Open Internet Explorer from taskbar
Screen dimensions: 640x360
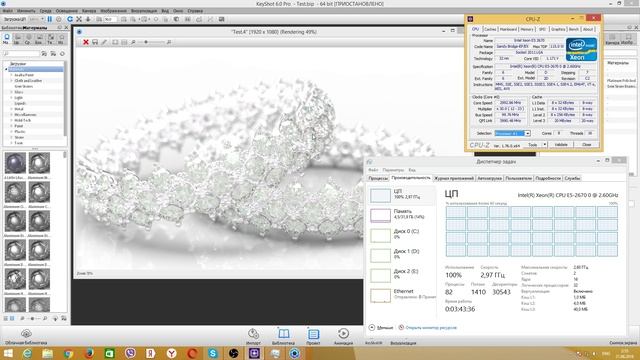coord(27,353)
